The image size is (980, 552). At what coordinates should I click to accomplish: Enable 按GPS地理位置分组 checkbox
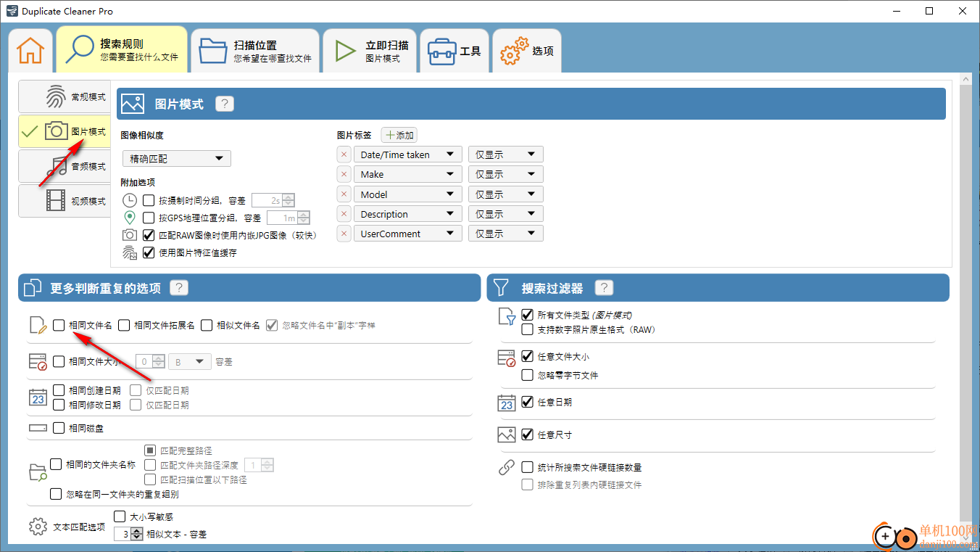click(149, 218)
